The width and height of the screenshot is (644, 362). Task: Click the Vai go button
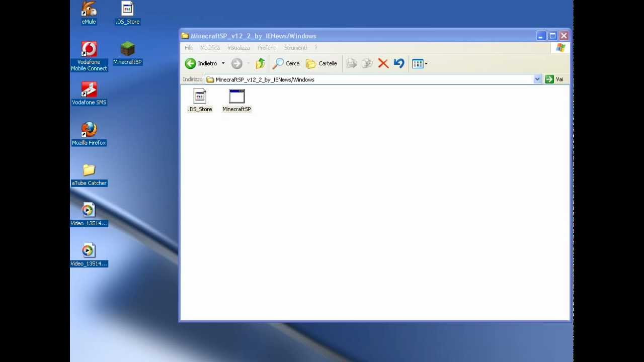554,79
